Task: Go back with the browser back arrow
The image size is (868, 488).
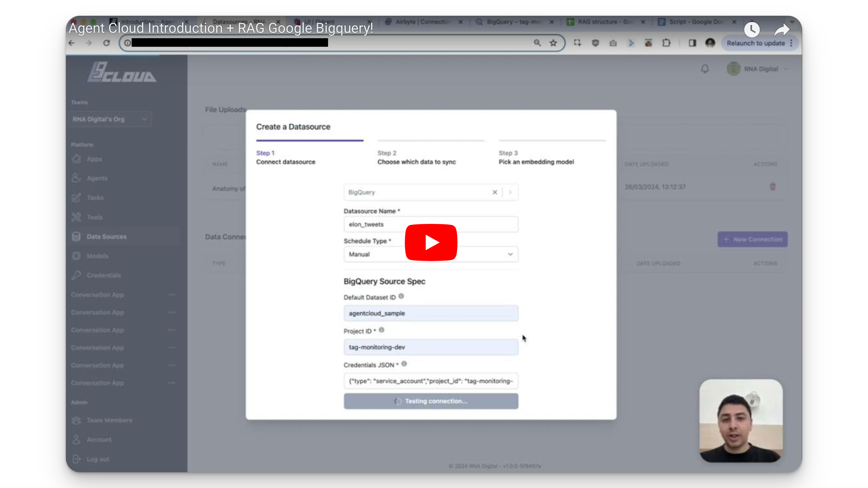Action: 72,43
